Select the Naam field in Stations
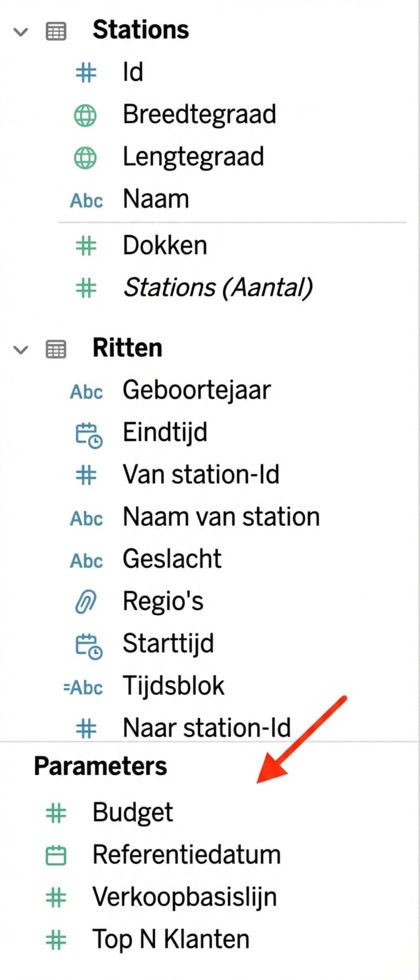 pyautogui.click(x=156, y=199)
